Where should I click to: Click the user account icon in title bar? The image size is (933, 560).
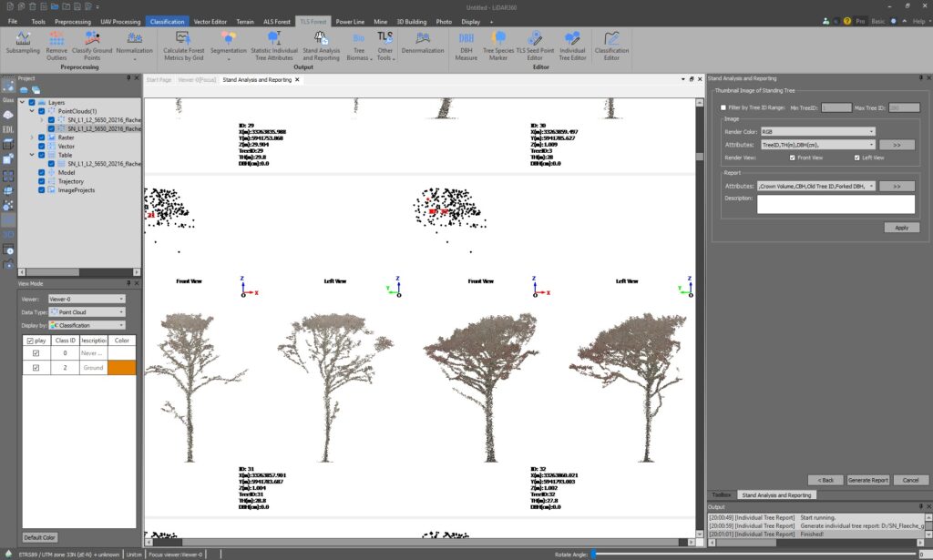tap(825, 21)
